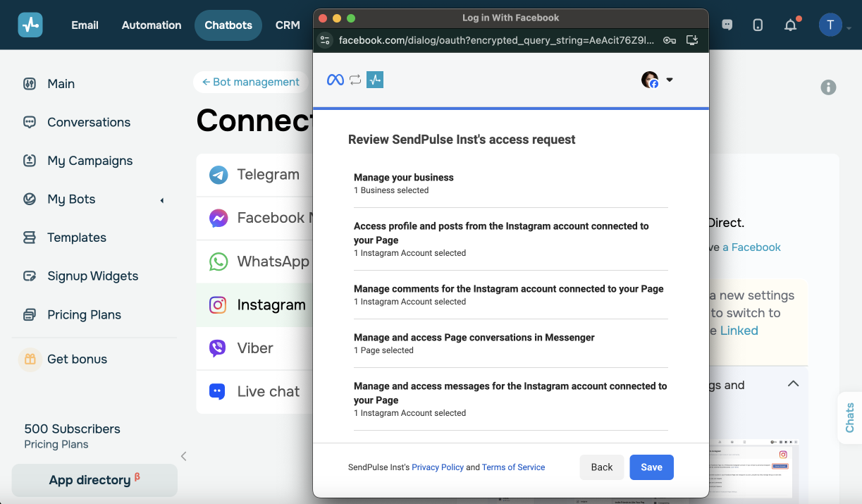Open the CRM section
The height and width of the screenshot is (504, 862).
[x=288, y=25]
